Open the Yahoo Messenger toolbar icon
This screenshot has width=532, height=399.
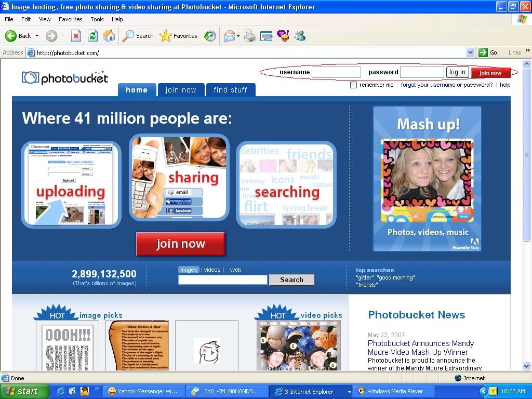(283, 36)
